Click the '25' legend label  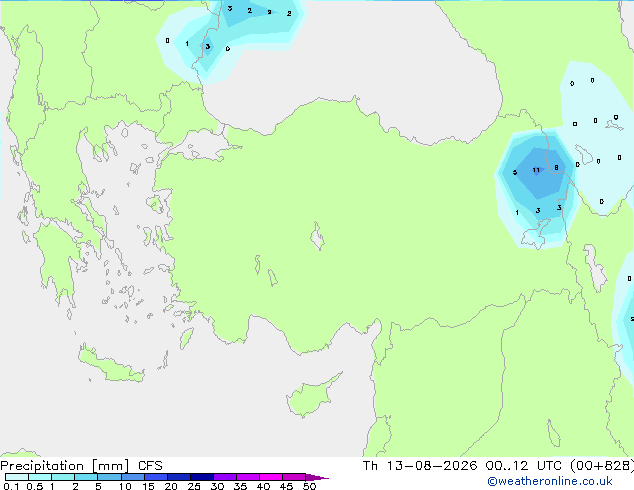point(194,486)
